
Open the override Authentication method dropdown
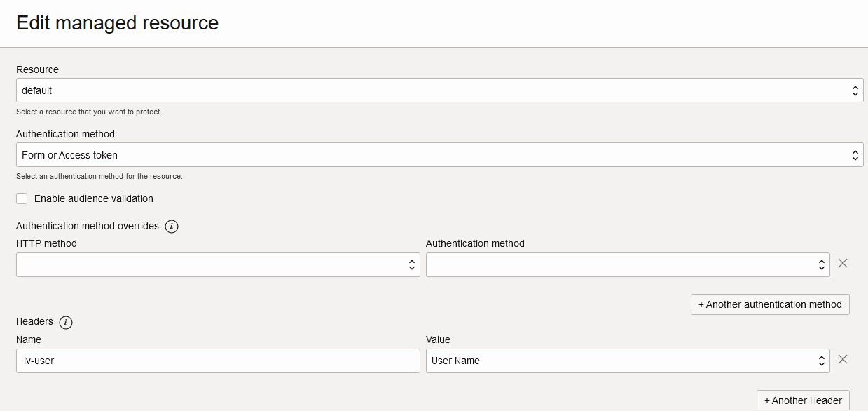(x=628, y=265)
